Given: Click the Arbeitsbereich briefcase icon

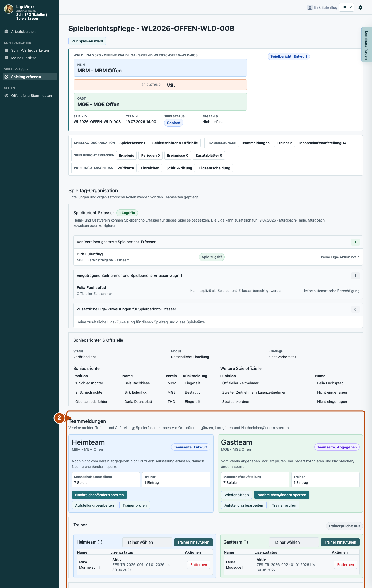Looking at the screenshot, I should tap(6, 32).
